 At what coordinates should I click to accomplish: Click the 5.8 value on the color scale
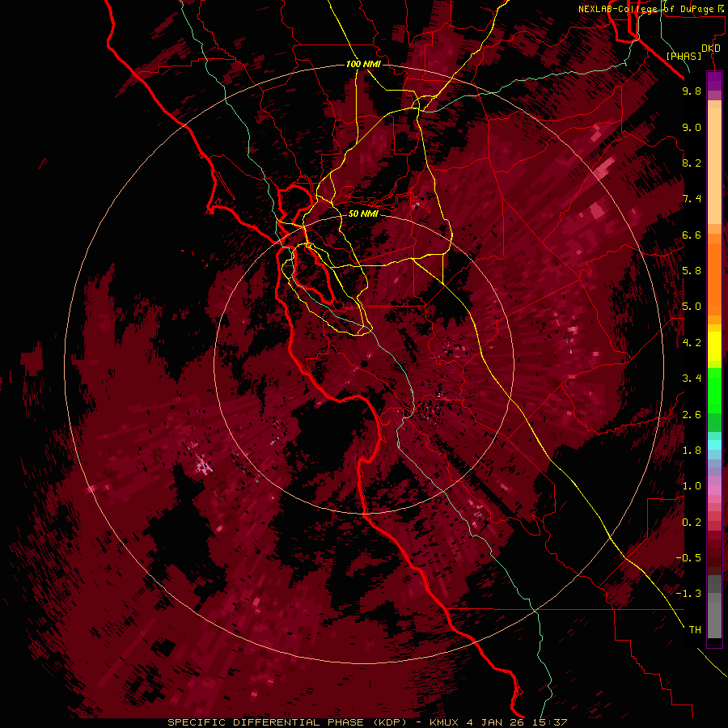tap(692, 271)
